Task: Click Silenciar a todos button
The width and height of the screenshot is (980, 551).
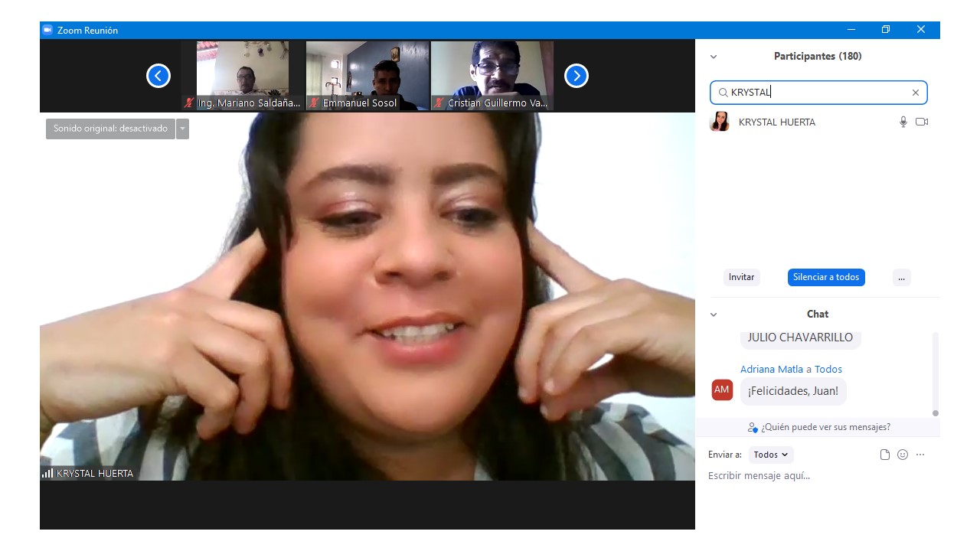Action: [826, 277]
